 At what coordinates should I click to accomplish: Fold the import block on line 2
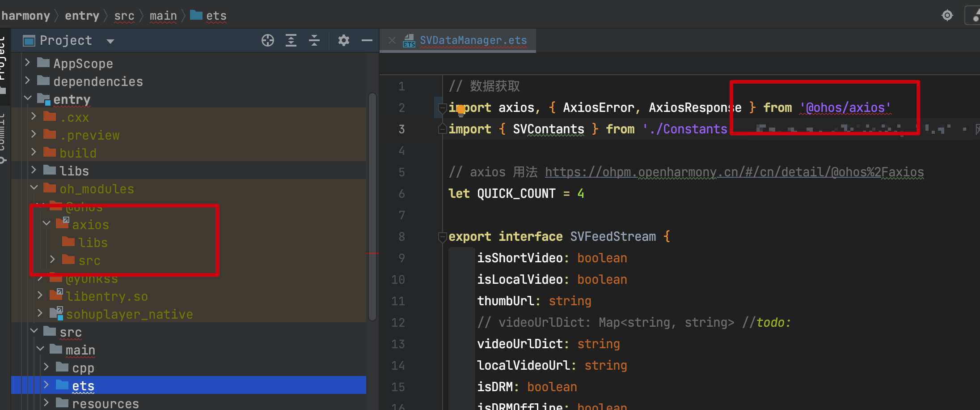[x=442, y=107]
